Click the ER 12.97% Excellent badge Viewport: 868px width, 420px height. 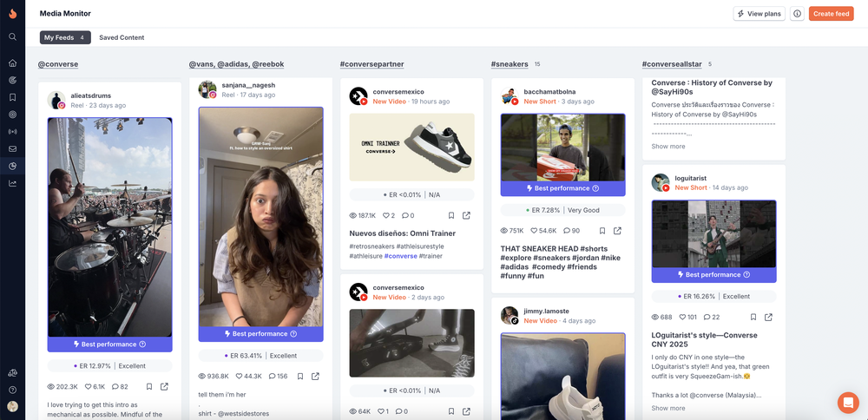pos(109,366)
